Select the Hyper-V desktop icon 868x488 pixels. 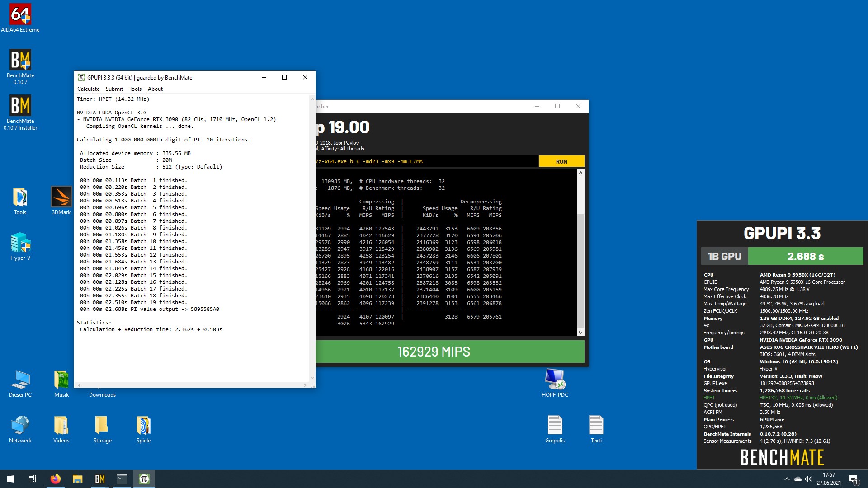tap(20, 247)
